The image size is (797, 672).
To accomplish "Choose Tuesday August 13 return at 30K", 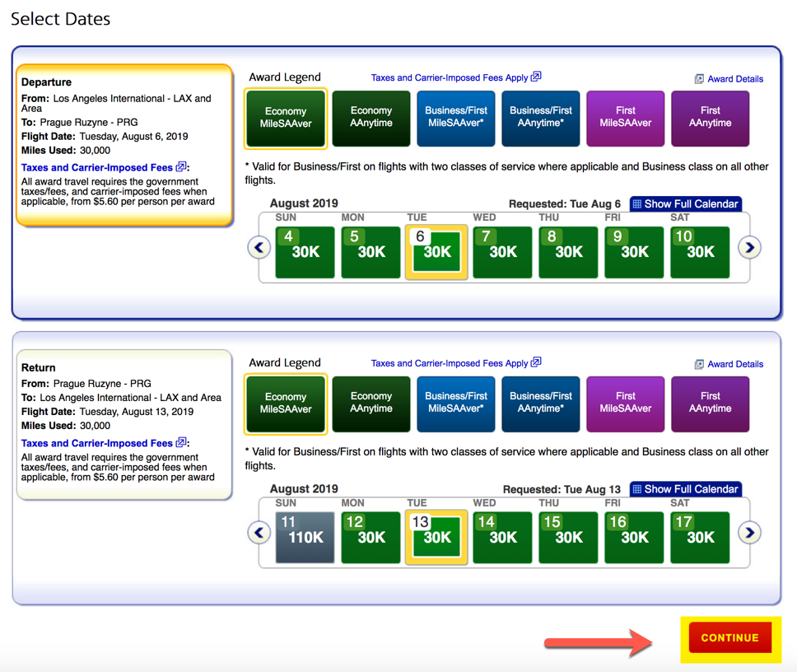I will (436, 538).
